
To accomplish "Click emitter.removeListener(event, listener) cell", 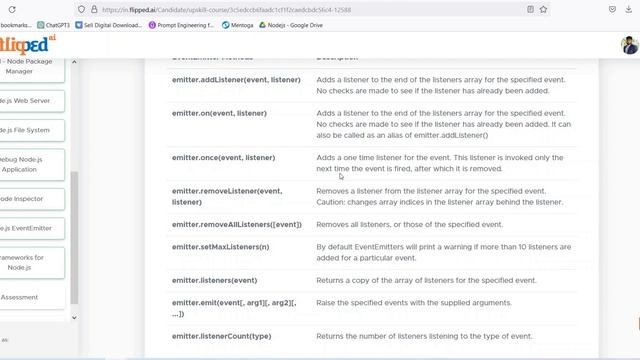I will (227, 196).
